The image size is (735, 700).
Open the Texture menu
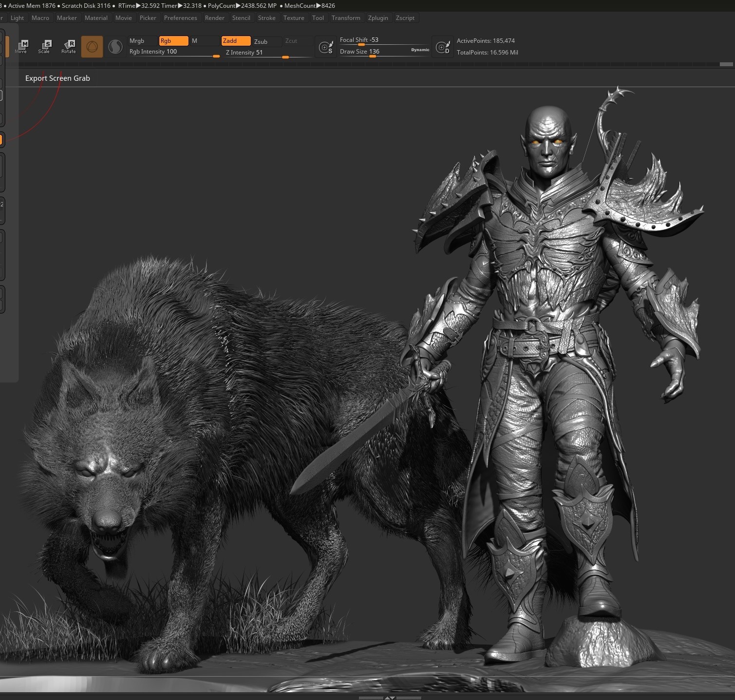coord(294,18)
